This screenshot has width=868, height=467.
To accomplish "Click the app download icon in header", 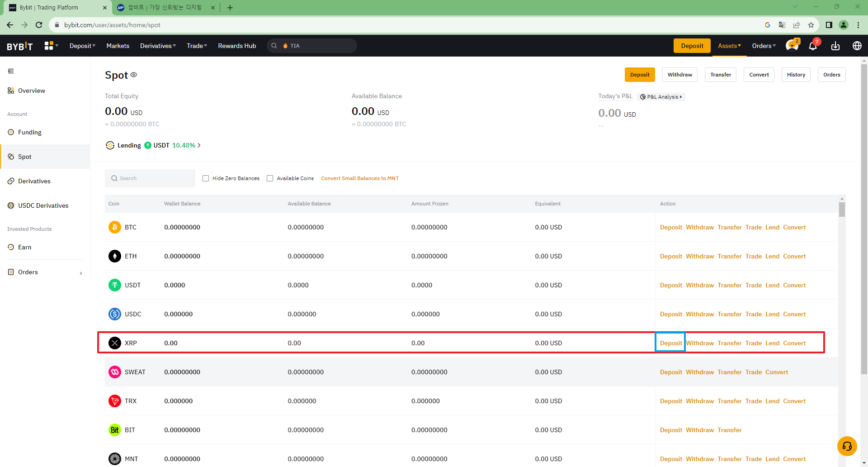I will tap(835, 46).
